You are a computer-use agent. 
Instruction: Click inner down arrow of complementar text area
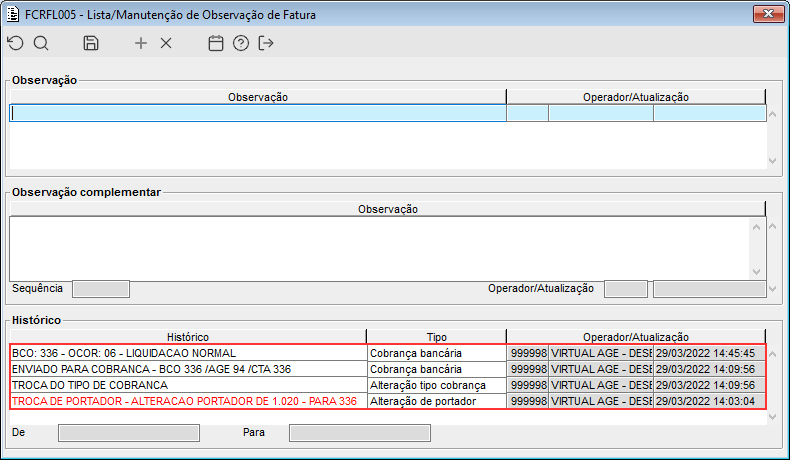[756, 272]
